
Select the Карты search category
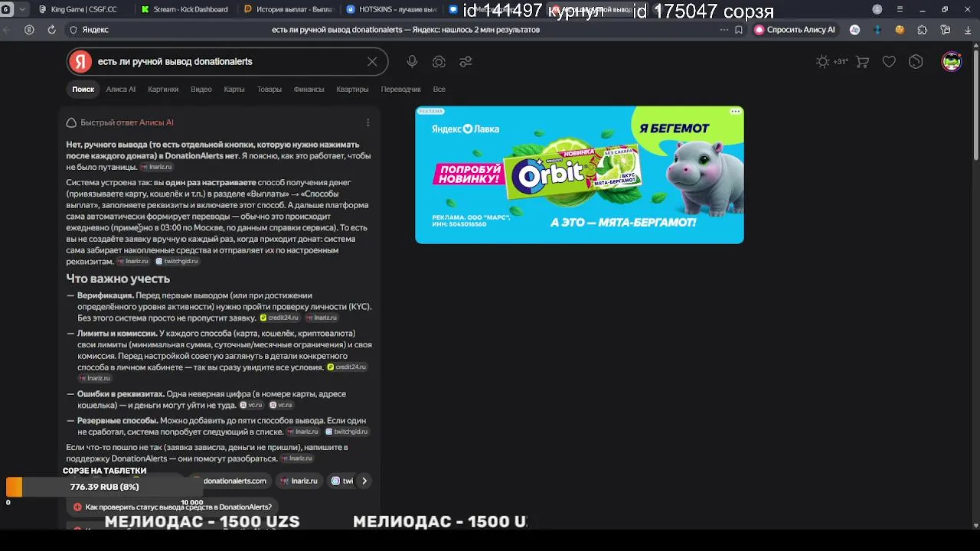(234, 90)
